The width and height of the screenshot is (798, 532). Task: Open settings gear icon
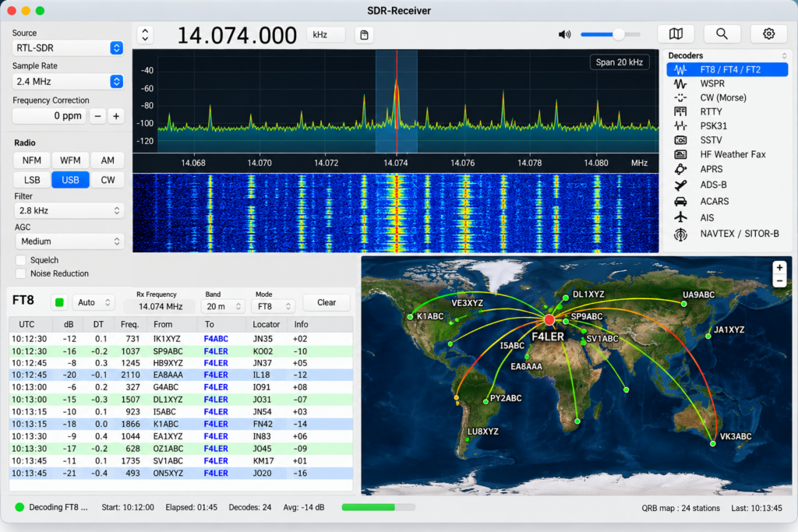768,34
